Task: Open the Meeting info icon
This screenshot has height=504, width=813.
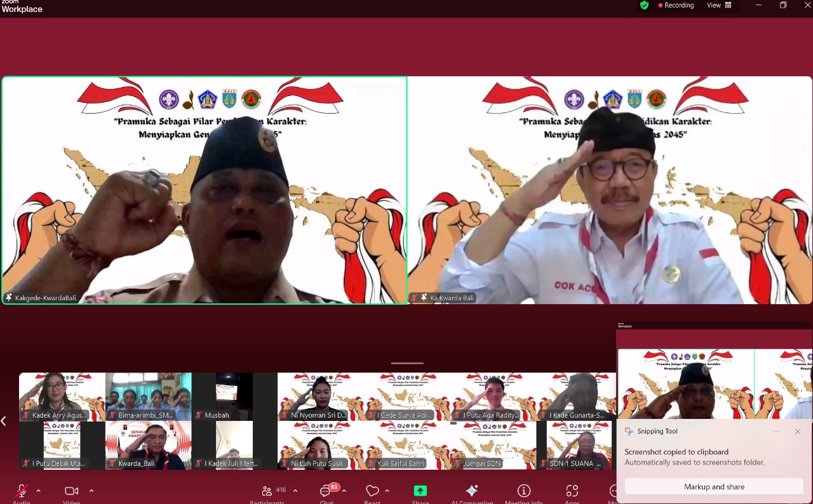Action: pos(524,491)
